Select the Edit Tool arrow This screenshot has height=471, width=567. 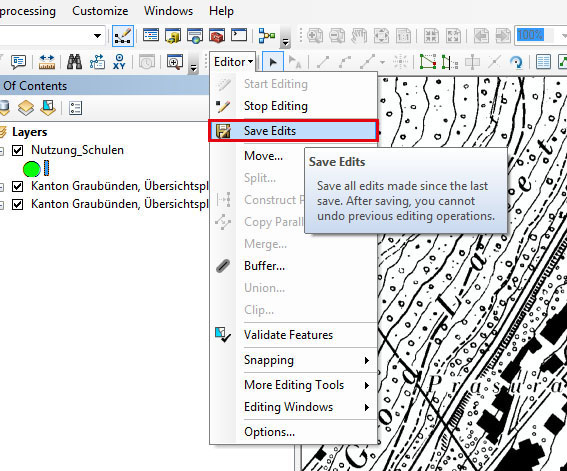273,62
